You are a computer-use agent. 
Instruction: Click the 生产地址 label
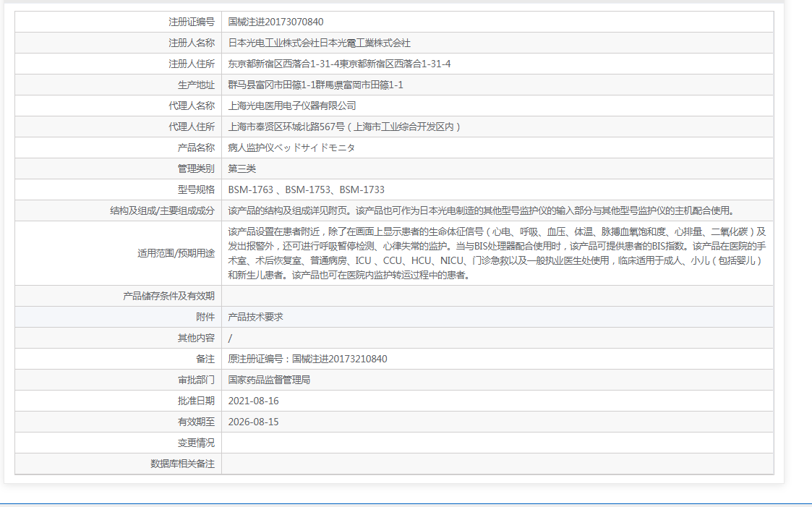coord(196,85)
